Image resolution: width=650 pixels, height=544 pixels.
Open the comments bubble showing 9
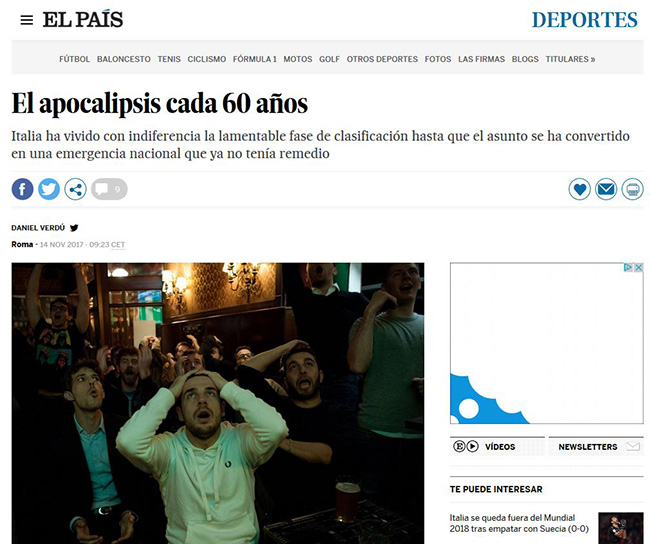tap(109, 189)
